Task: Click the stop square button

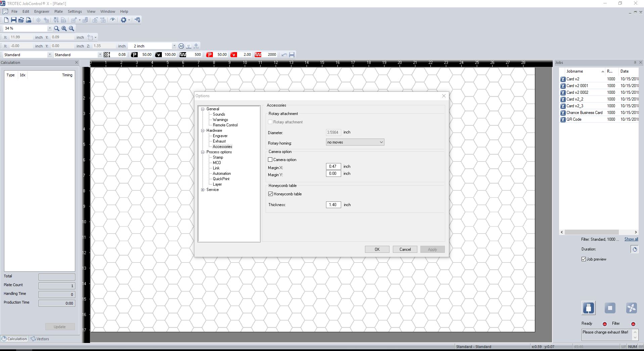Action: coord(610,308)
